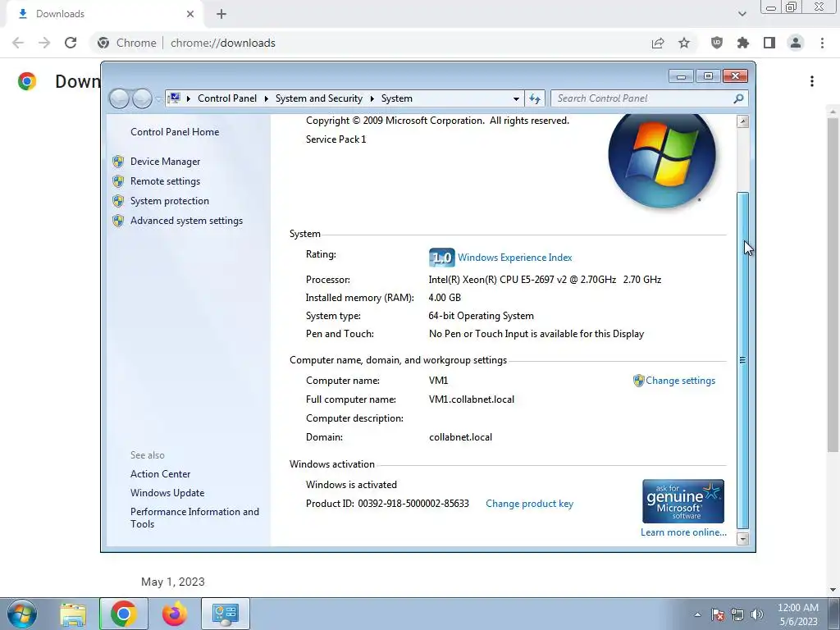Viewport: 840px width, 630px height.
Task: Open Firefox from the taskbar
Action: (x=175, y=614)
